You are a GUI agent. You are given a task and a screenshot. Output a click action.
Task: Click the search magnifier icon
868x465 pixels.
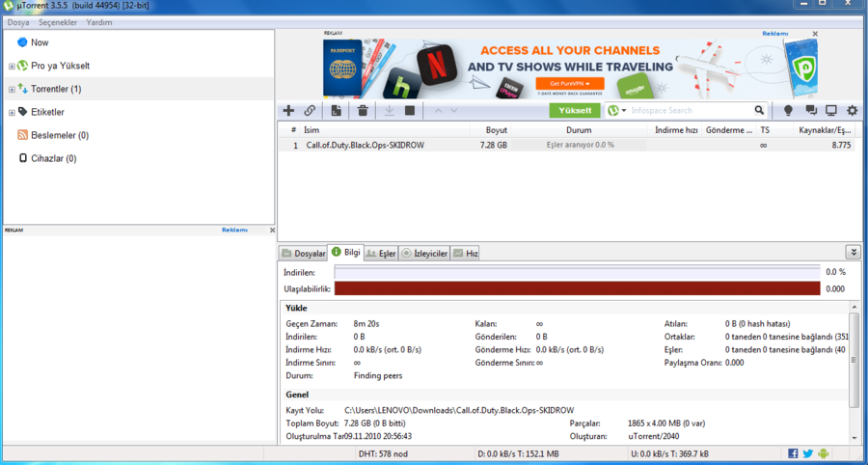click(x=759, y=110)
